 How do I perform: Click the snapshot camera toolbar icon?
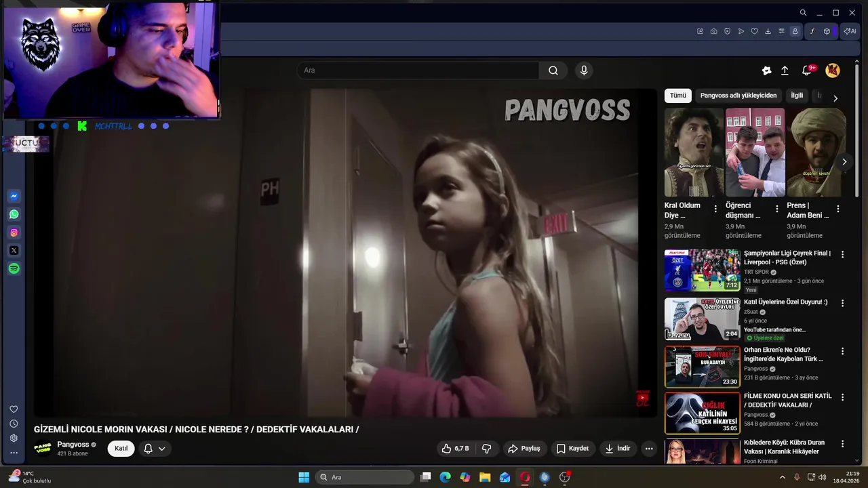714,31
